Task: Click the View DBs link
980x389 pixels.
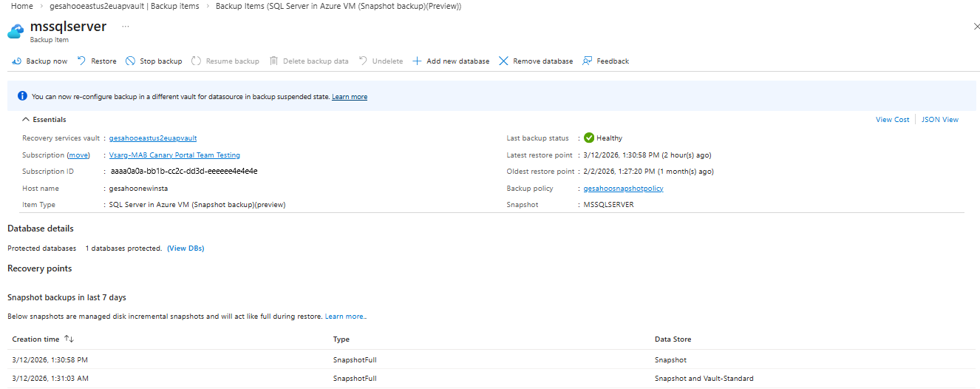Action: point(186,248)
